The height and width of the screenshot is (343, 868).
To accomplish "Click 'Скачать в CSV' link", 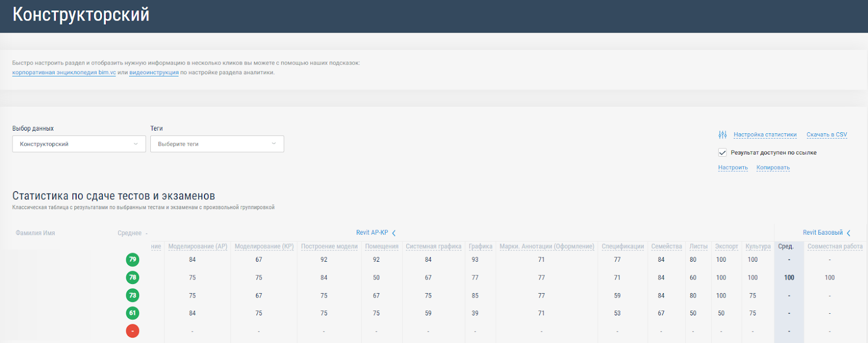I will click(x=826, y=134).
